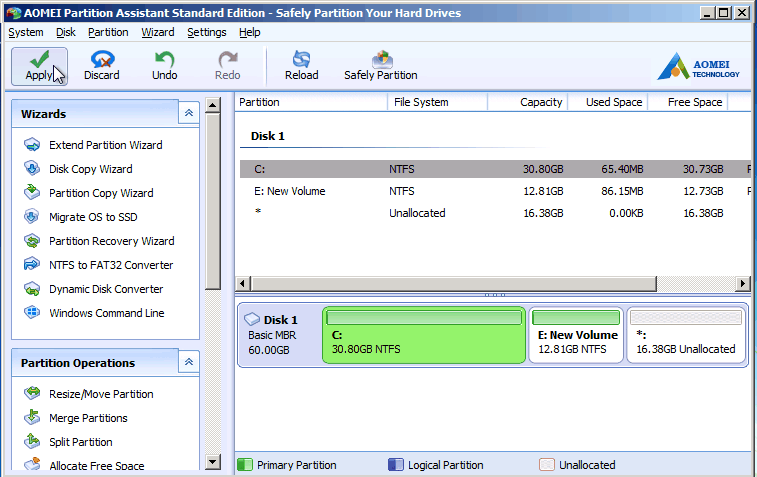Viewport: 757px width, 477px height.
Task: Choose Split Partition operation
Action: (x=81, y=442)
